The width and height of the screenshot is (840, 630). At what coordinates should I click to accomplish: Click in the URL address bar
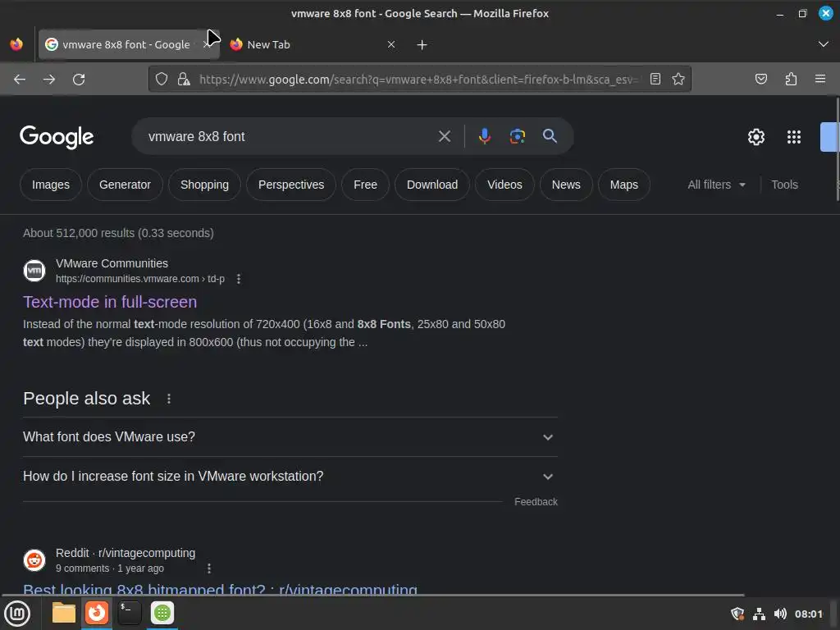(x=418, y=80)
